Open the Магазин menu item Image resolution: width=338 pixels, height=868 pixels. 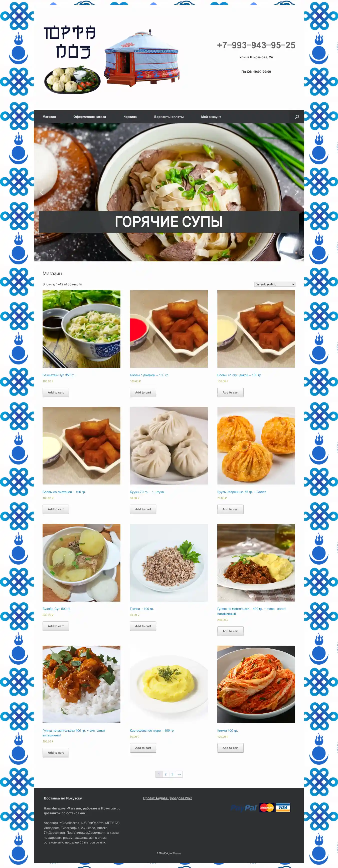pyautogui.click(x=49, y=117)
